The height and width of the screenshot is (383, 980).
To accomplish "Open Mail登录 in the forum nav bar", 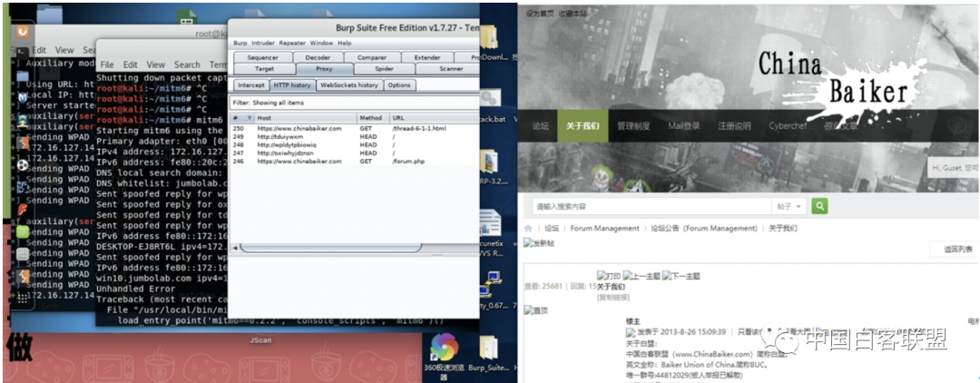I will 684,125.
